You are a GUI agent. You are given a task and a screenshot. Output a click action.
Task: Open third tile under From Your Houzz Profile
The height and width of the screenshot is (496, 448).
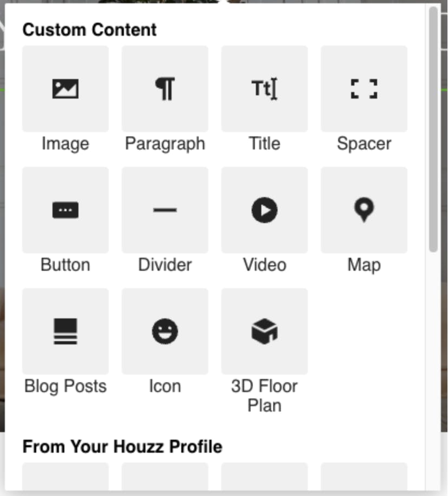[x=265, y=477]
